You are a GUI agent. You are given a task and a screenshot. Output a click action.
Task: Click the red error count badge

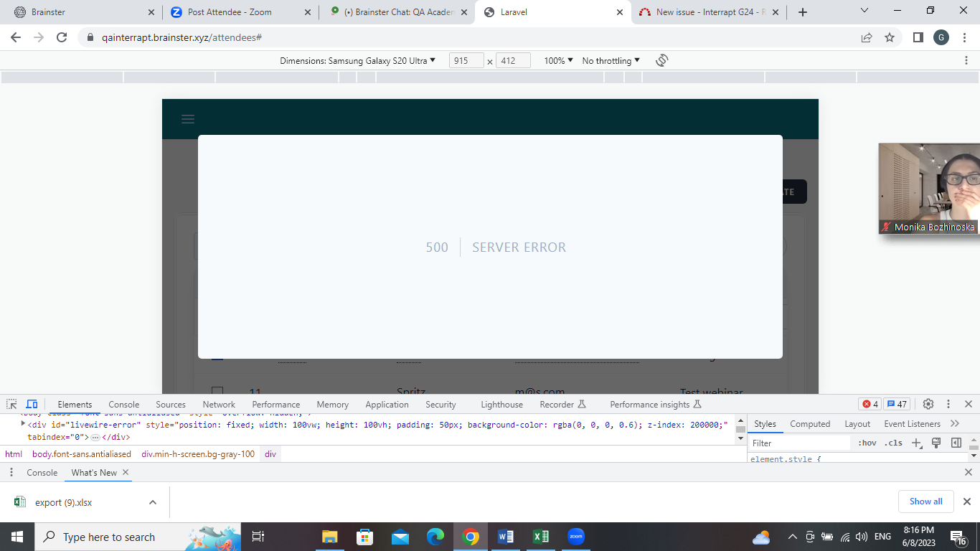tap(870, 404)
